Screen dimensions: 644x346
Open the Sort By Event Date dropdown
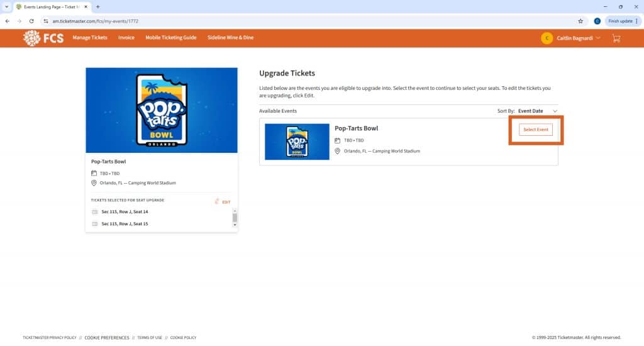(x=538, y=111)
